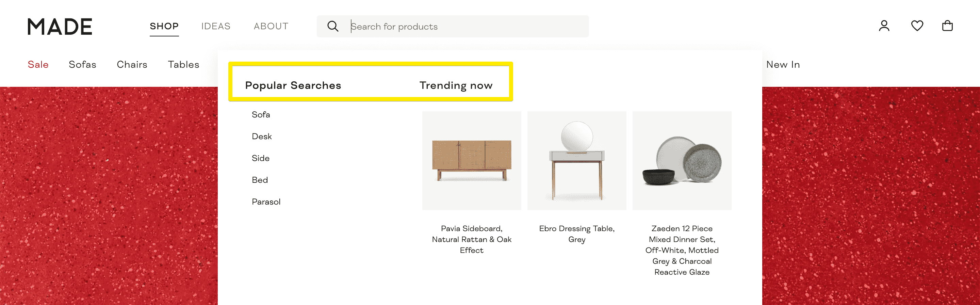Open the Sofas category
980x305 pixels.
83,64
